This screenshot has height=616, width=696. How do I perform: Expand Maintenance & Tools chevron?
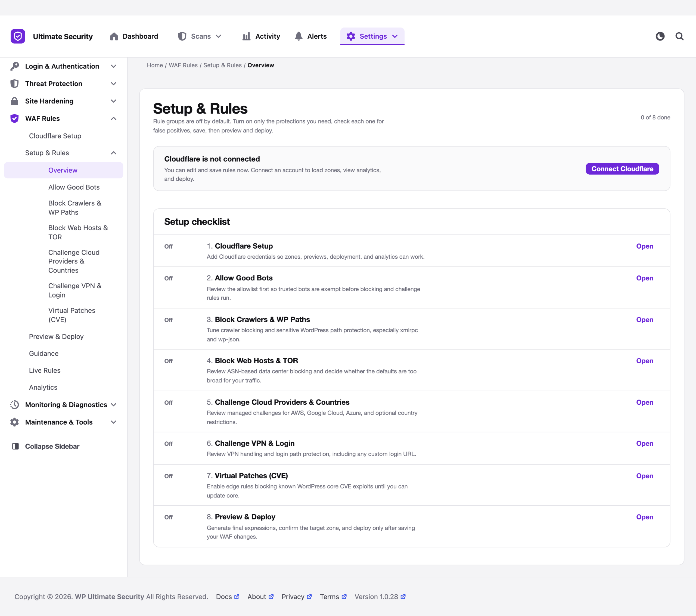tap(114, 422)
